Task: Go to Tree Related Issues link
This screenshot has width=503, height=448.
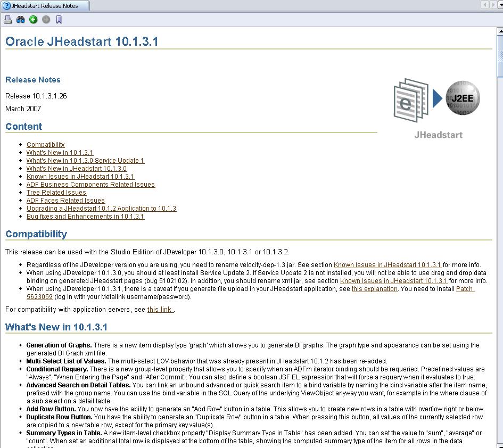Action: coord(56,193)
